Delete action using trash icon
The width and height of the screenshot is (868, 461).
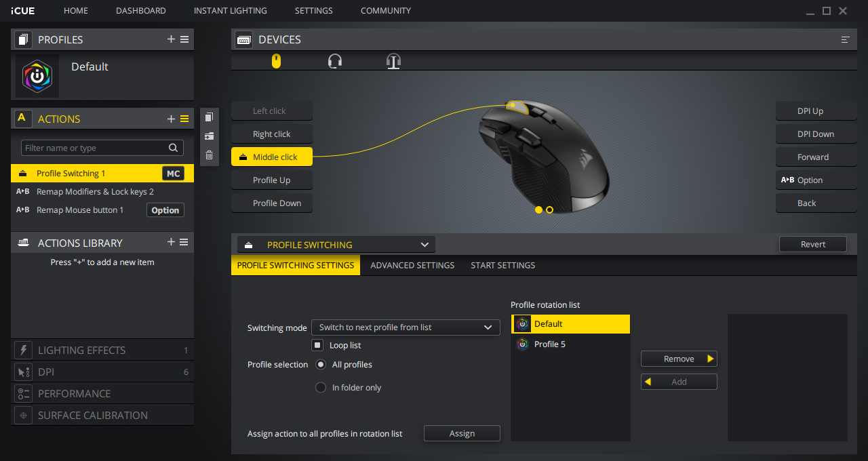click(209, 155)
